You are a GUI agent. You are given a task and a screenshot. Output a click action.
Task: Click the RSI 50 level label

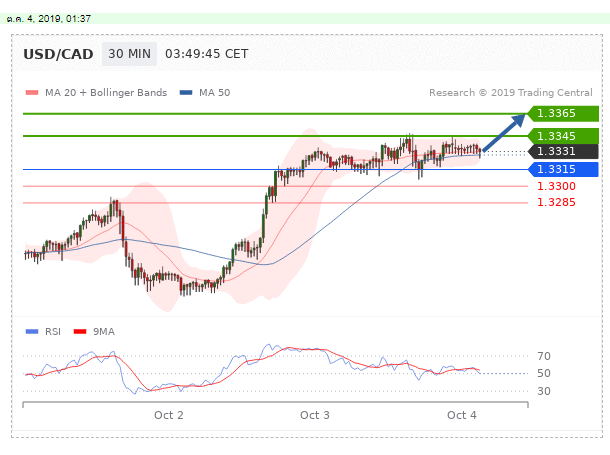point(544,373)
